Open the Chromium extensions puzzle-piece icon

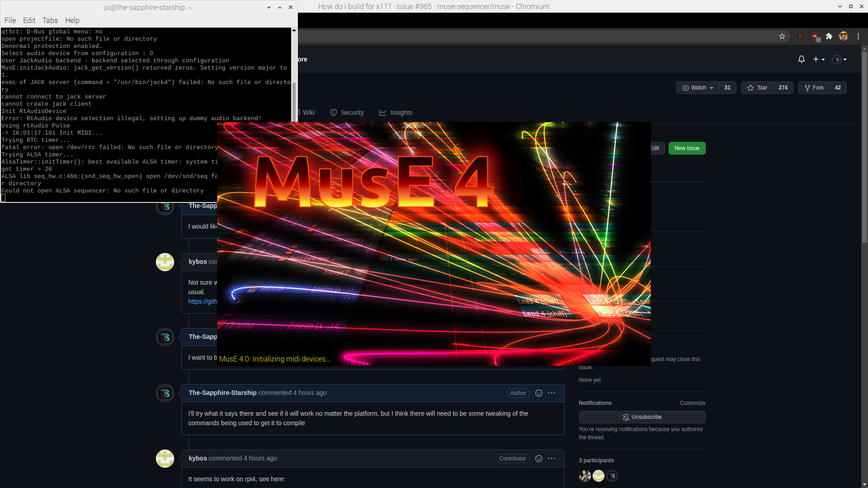[x=830, y=36]
